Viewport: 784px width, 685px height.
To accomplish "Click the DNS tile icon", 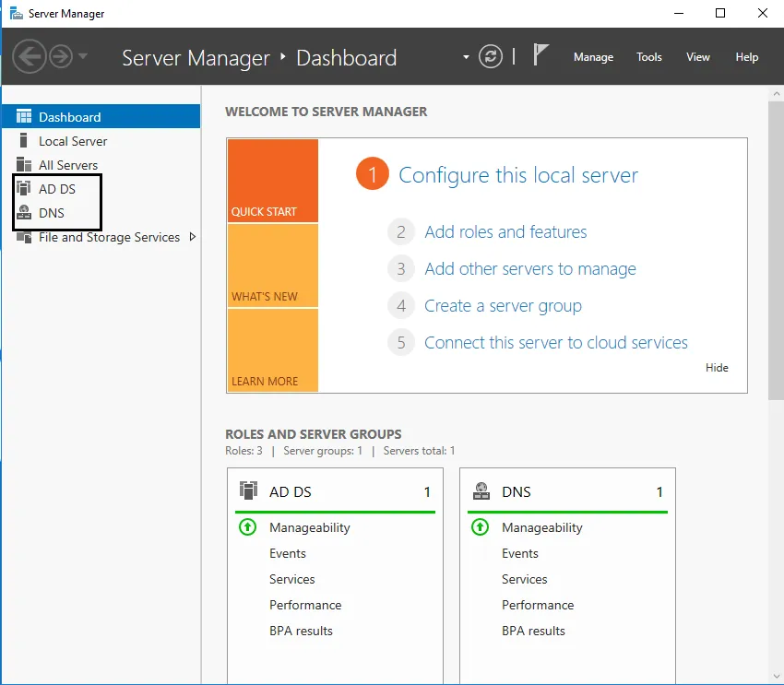I will (x=481, y=490).
